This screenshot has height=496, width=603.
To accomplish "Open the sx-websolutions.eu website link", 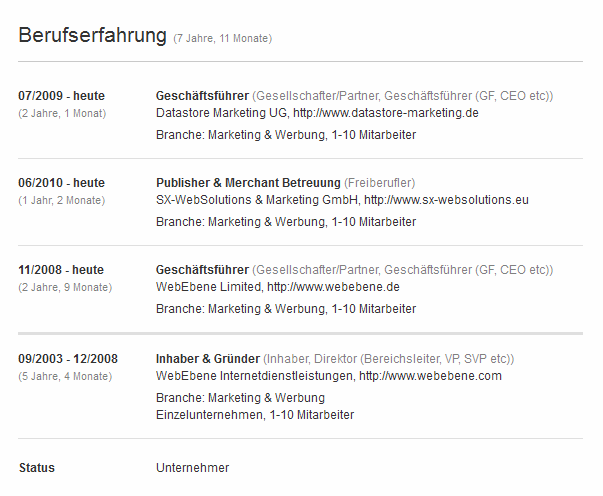I will coord(446,200).
